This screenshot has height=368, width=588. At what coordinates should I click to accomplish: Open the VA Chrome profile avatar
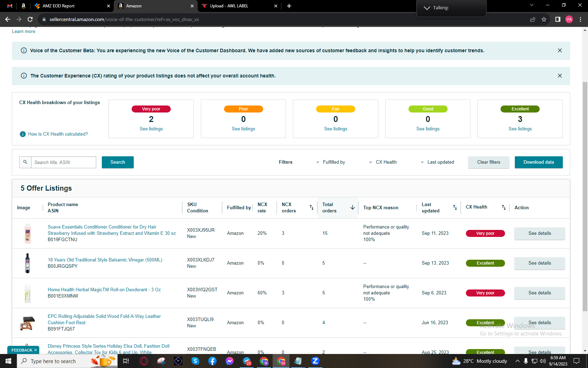pos(569,19)
